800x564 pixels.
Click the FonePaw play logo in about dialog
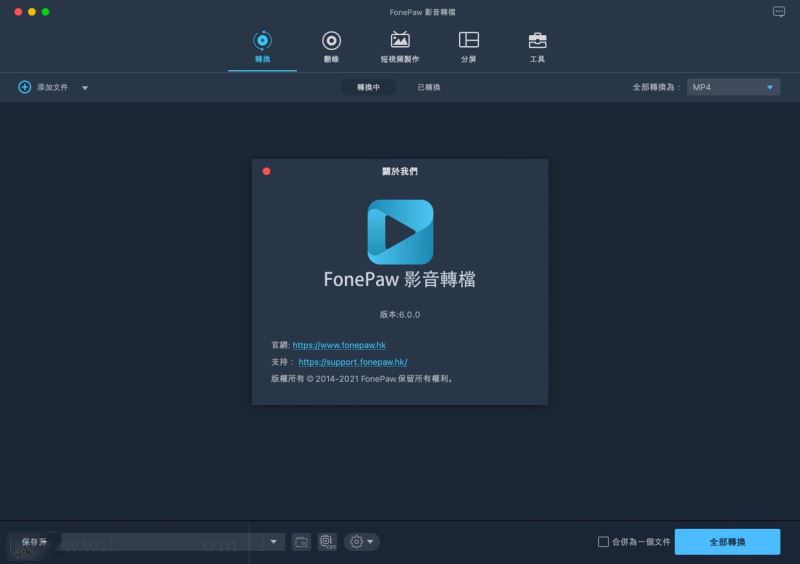tap(400, 232)
